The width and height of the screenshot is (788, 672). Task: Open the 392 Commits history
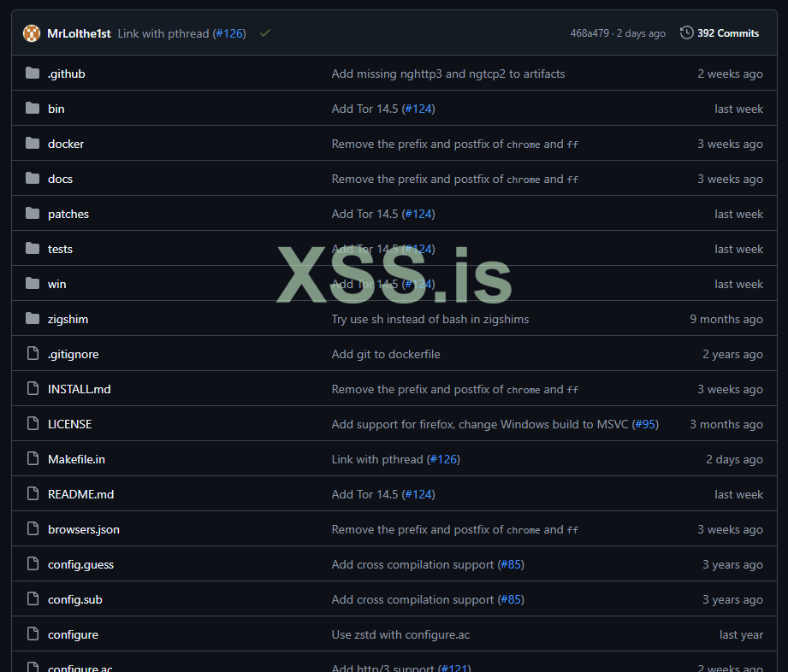click(x=720, y=33)
